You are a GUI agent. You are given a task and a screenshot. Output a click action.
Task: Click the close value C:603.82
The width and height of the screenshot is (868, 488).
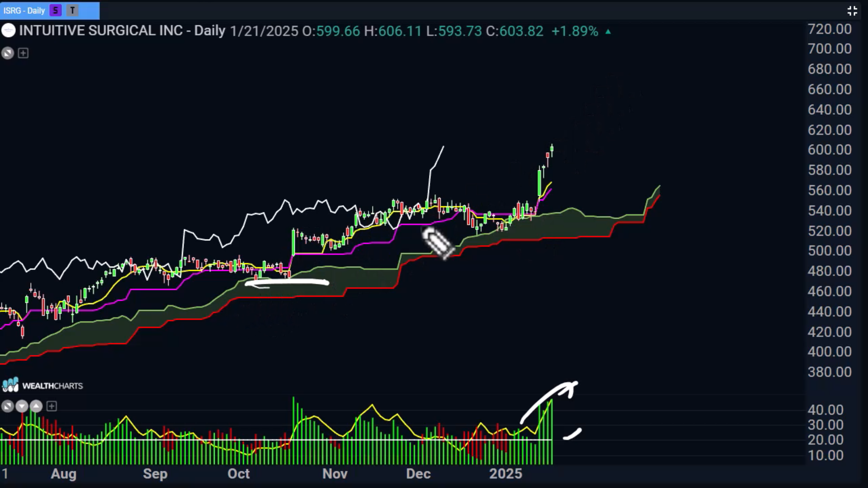514,31
